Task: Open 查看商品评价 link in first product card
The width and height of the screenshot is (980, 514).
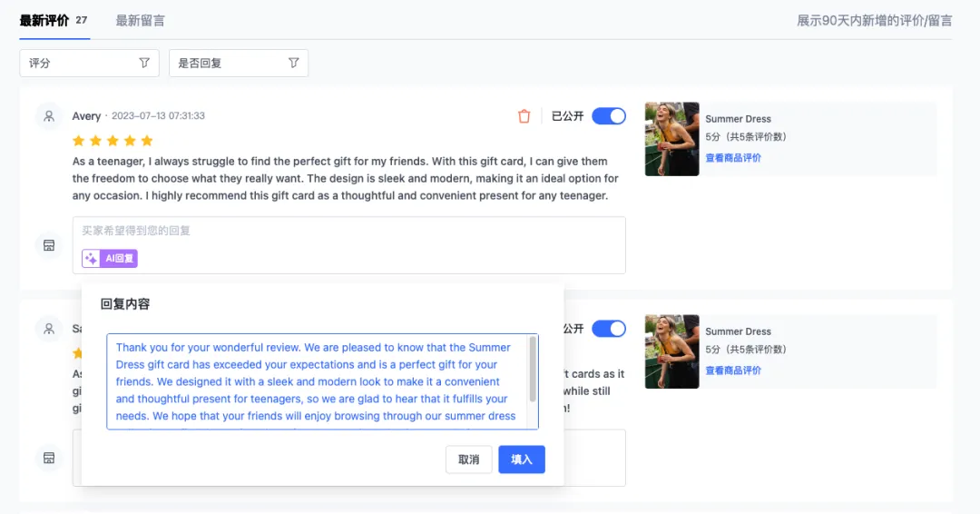Action: point(733,158)
